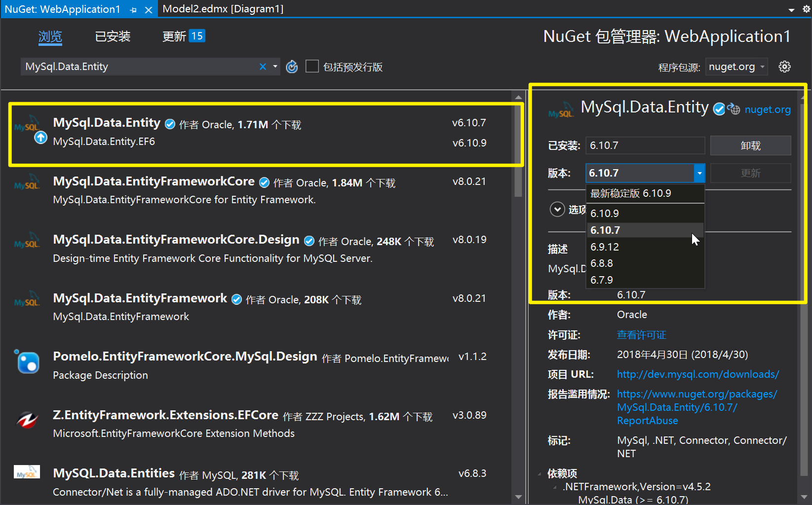Collapse the .NETFramework 4.5.2 dependency group
Image resolution: width=812 pixels, height=505 pixels.
pos(555,487)
